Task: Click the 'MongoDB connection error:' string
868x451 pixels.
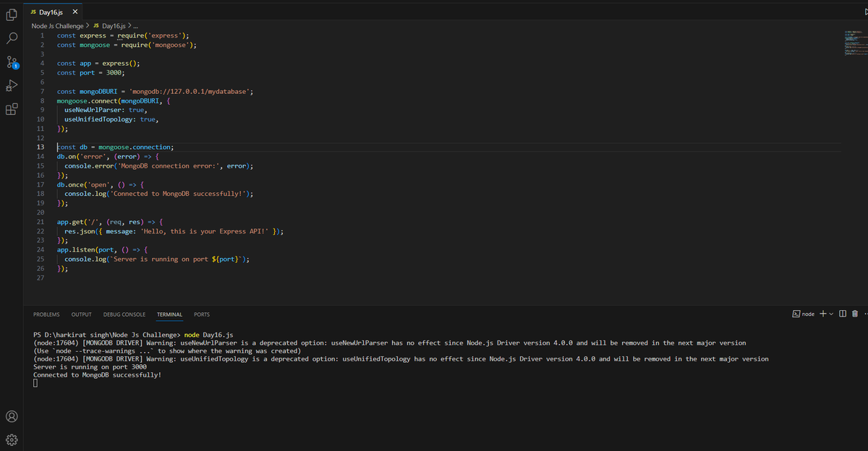Action: tap(169, 166)
